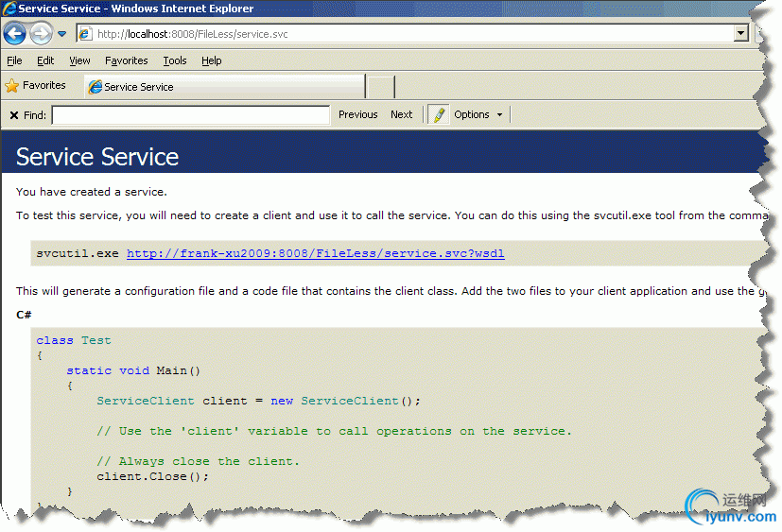Click the Favorites star button
The width and height of the screenshot is (782, 532).
click(x=35, y=86)
